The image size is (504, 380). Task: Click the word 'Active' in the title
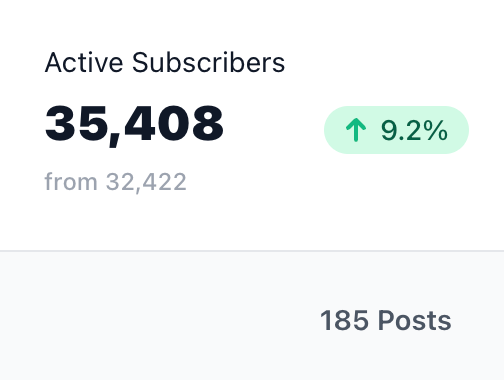point(84,62)
